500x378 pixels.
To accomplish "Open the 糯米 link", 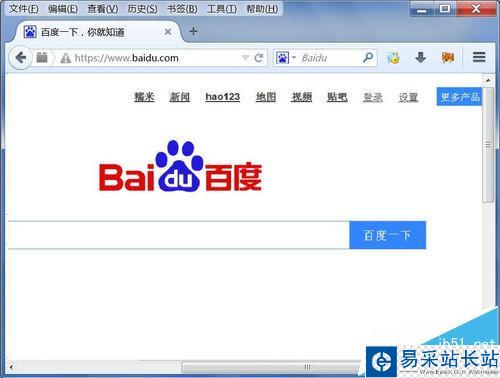I will [144, 97].
